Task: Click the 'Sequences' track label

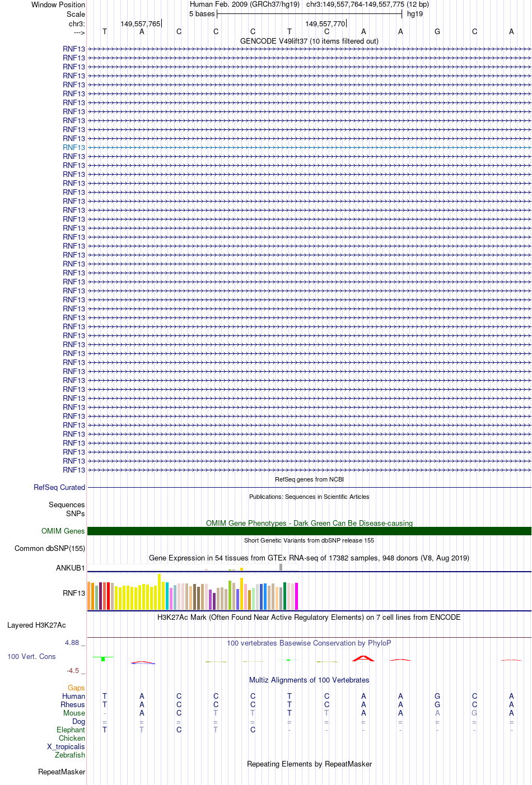Action: tap(67, 504)
